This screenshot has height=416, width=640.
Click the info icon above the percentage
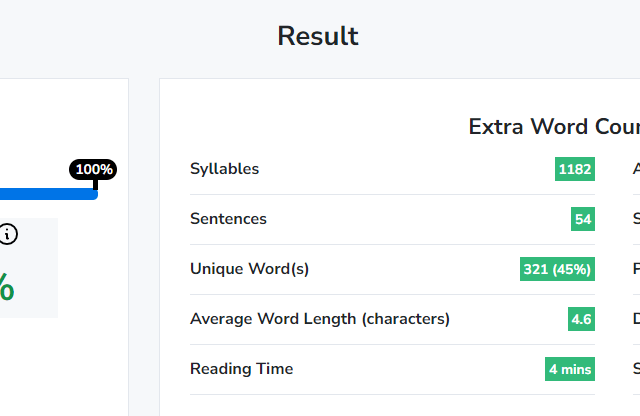(8, 234)
